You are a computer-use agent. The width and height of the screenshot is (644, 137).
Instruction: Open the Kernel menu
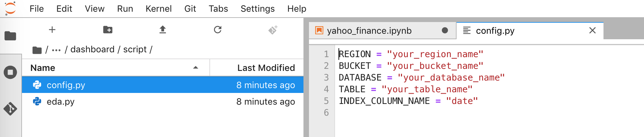coord(159,9)
